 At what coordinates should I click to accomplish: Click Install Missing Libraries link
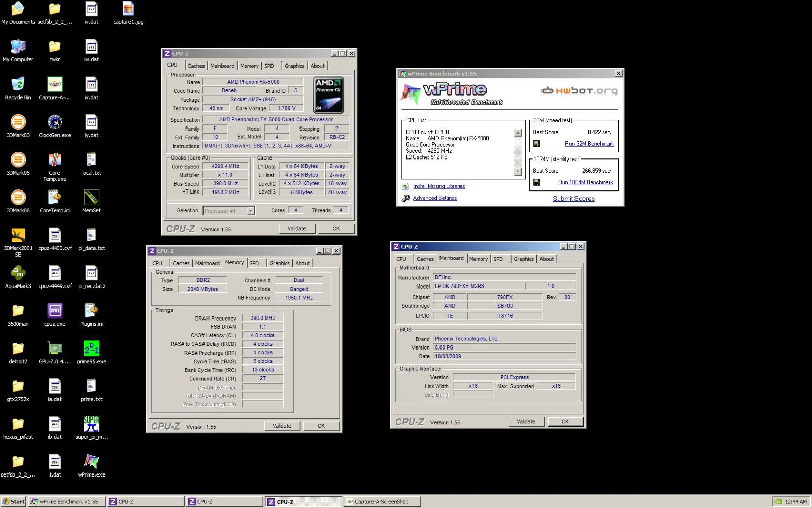[x=439, y=186]
